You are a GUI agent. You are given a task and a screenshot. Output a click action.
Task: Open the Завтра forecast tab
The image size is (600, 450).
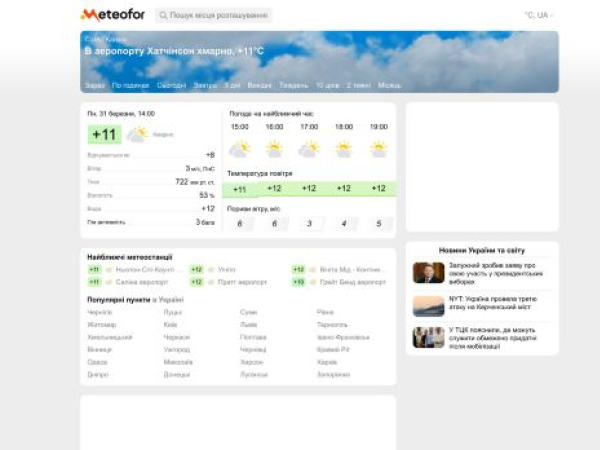(x=205, y=85)
